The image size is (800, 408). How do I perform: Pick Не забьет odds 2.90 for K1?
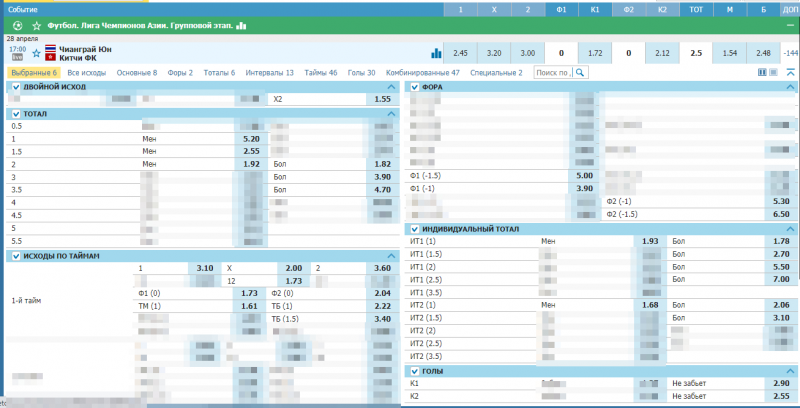tap(779, 384)
